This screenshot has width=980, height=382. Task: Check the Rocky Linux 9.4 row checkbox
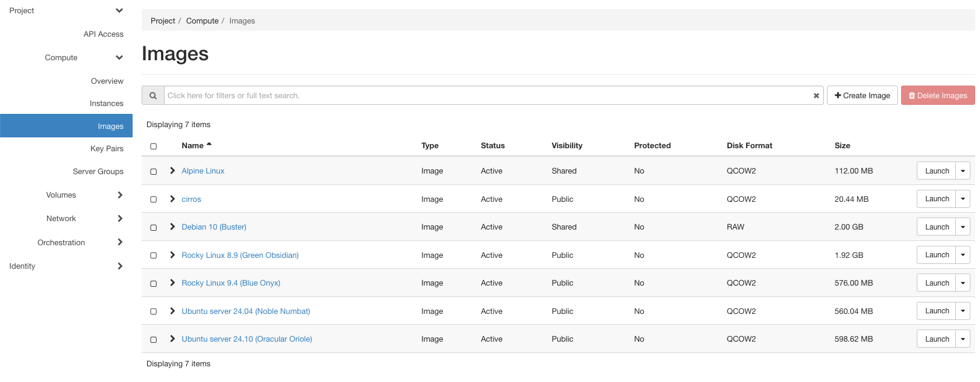pos(154,284)
